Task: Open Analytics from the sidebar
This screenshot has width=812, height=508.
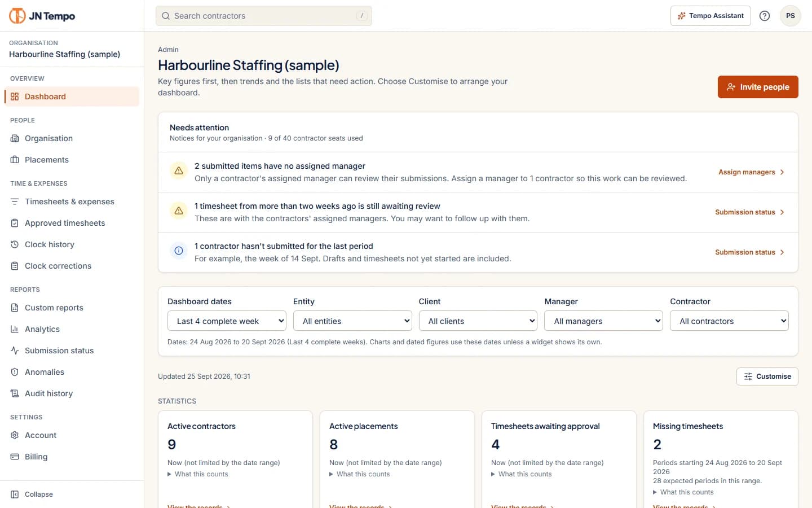Action: [x=72, y=329]
